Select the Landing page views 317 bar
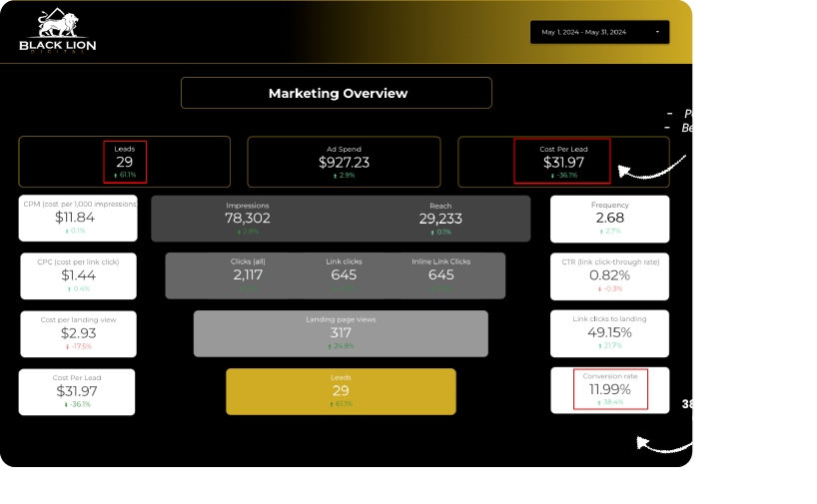Image resolution: width=817 pixels, height=504 pixels. coord(341,333)
